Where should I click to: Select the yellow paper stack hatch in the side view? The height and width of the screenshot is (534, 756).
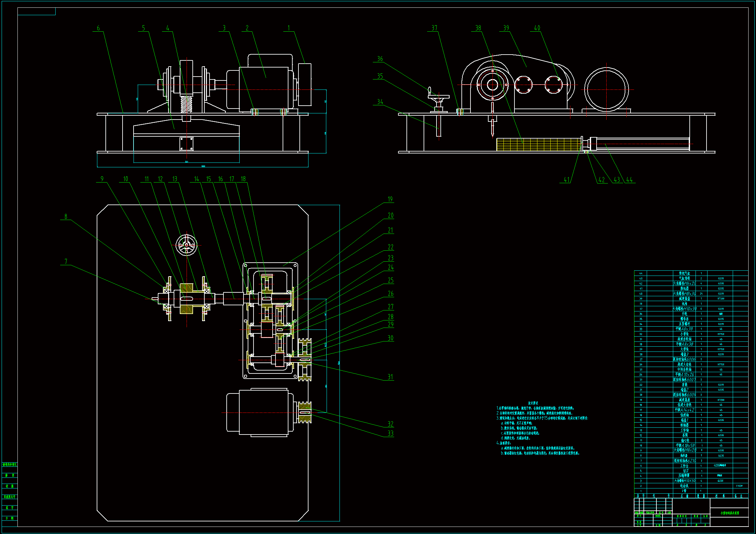[x=538, y=145]
